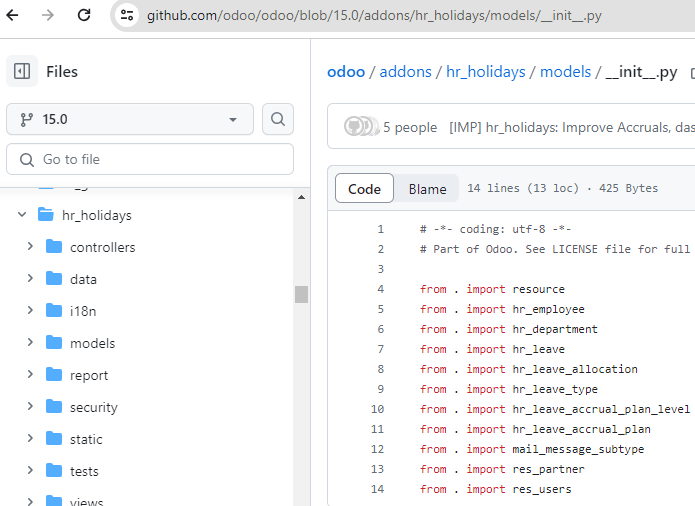This screenshot has height=506, width=695.
Task: Open the controllers tree item label
Action: [102, 247]
